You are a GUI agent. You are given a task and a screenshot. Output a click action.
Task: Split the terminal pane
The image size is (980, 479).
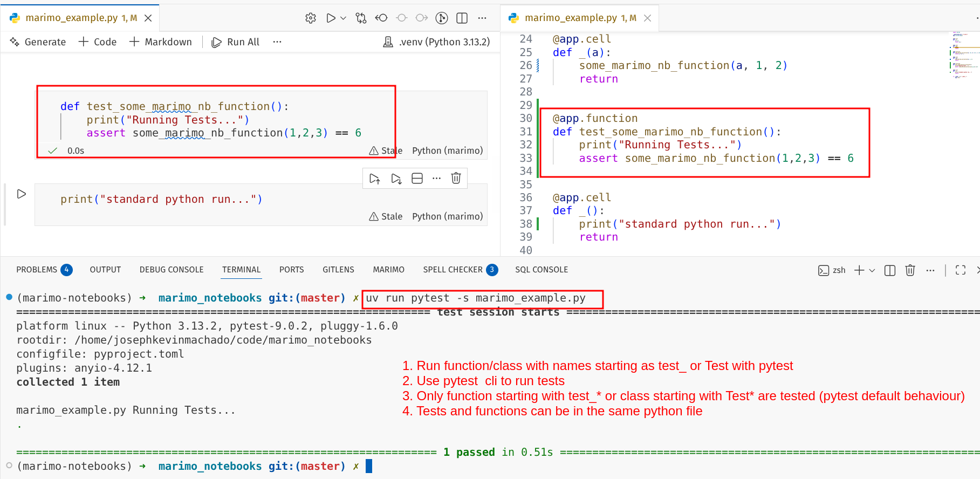[890, 270]
